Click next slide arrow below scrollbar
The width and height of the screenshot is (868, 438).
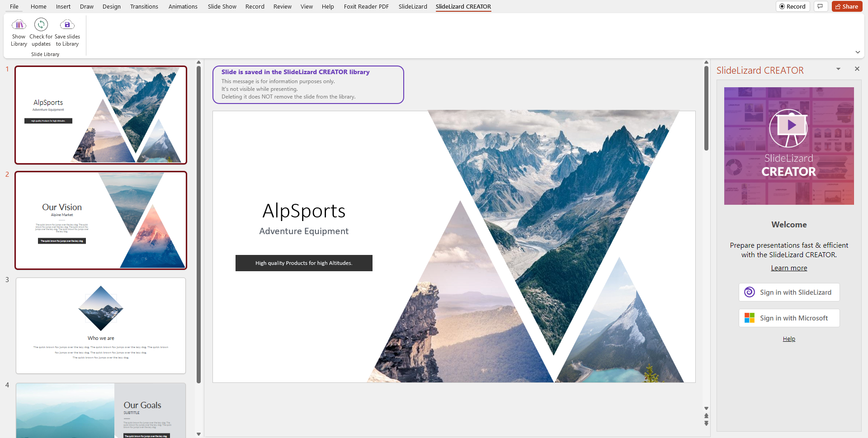[706, 424]
